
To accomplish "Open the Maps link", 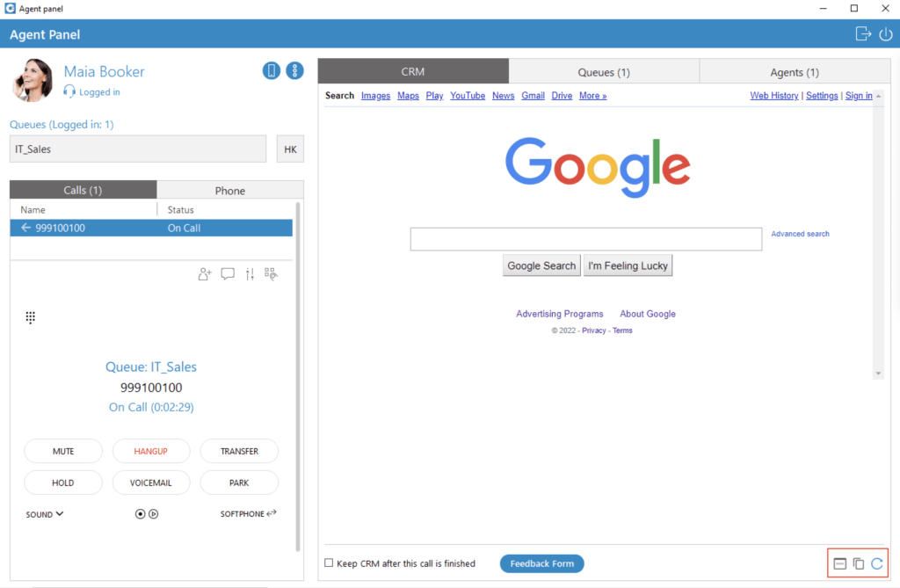I will coord(408,96).
